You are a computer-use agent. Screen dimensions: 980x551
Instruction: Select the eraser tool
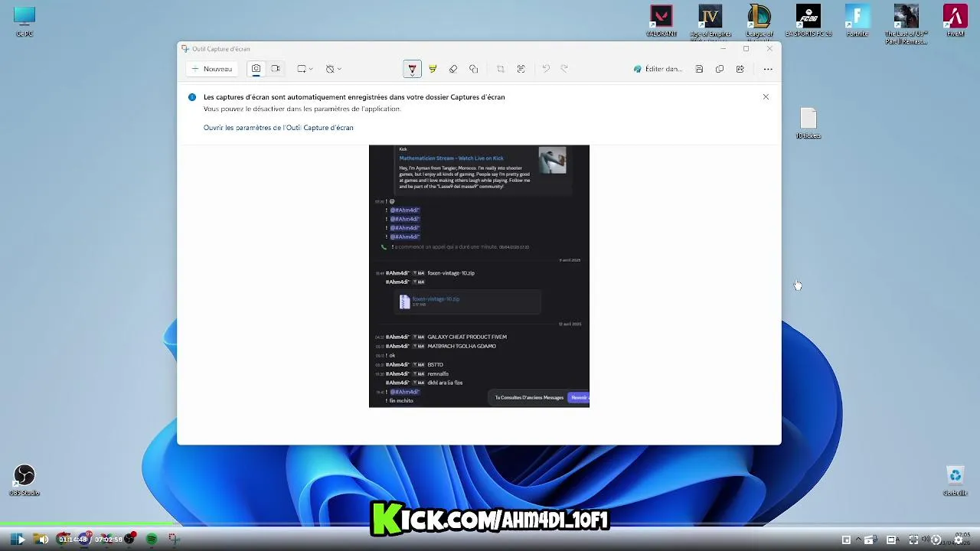coord(453,69)
